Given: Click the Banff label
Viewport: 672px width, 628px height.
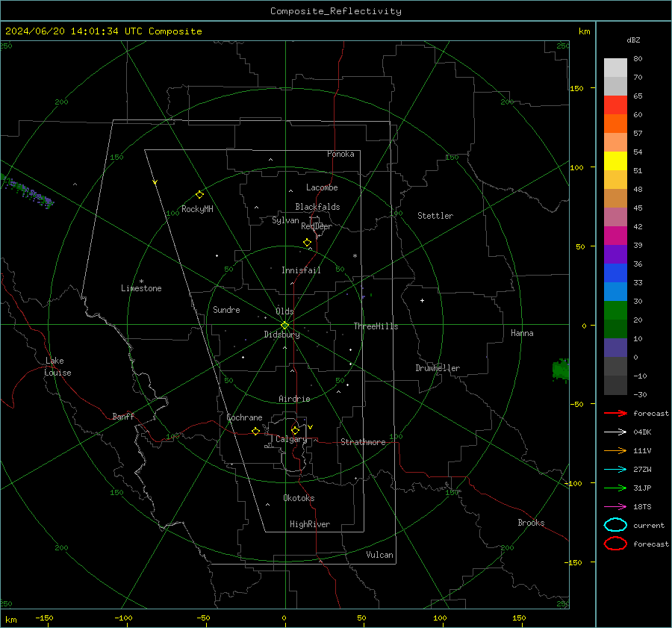Looking at the screenshot, I should click(x=123, y=416).
